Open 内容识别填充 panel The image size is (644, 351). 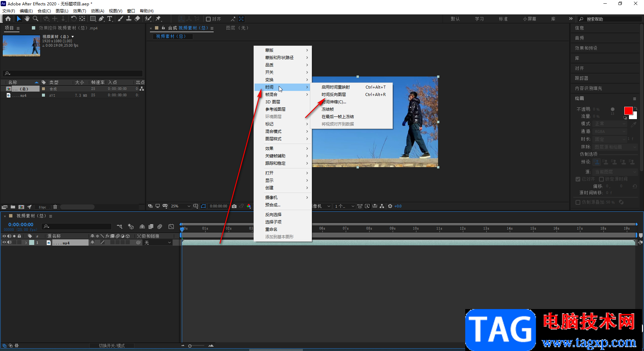coord(588,88)
